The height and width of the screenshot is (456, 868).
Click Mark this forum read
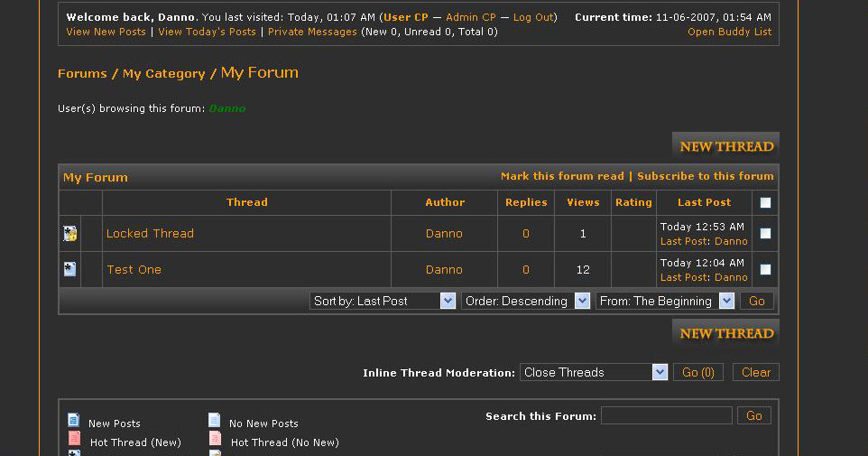[x=562, y=176]
